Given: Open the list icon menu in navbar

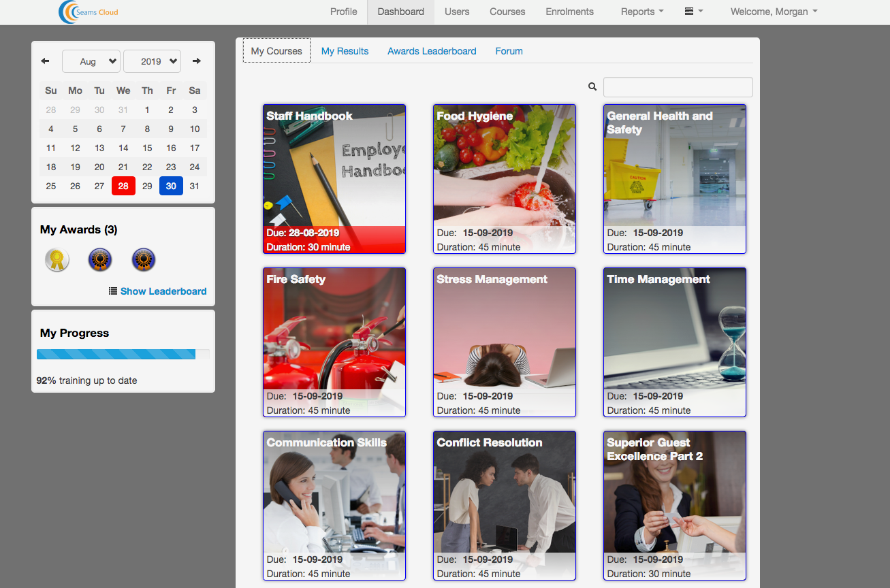Looking at the screenshot, I should (693, 12).
